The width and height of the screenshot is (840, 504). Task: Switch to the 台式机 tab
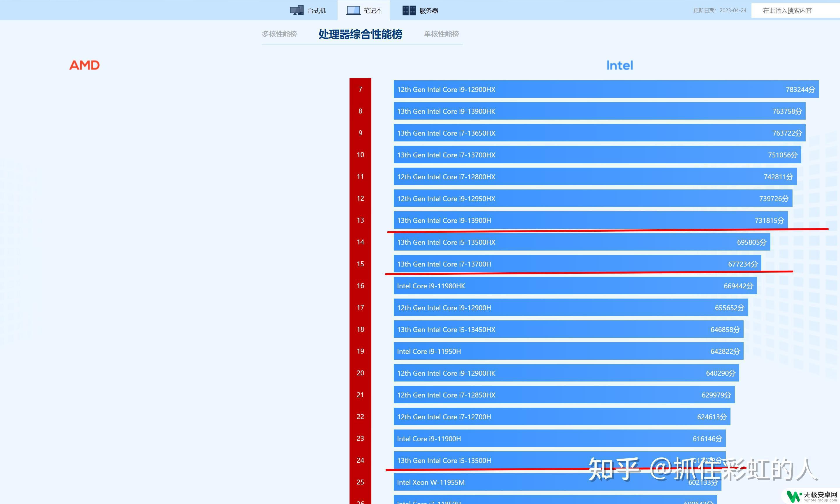point(308,10)
